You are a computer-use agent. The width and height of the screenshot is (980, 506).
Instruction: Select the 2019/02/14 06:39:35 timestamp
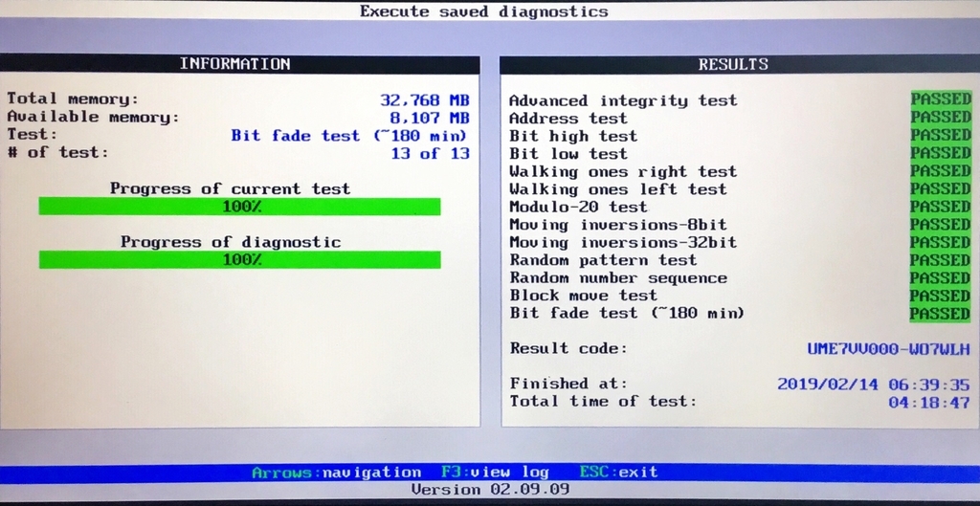click(x=874, y=385)
